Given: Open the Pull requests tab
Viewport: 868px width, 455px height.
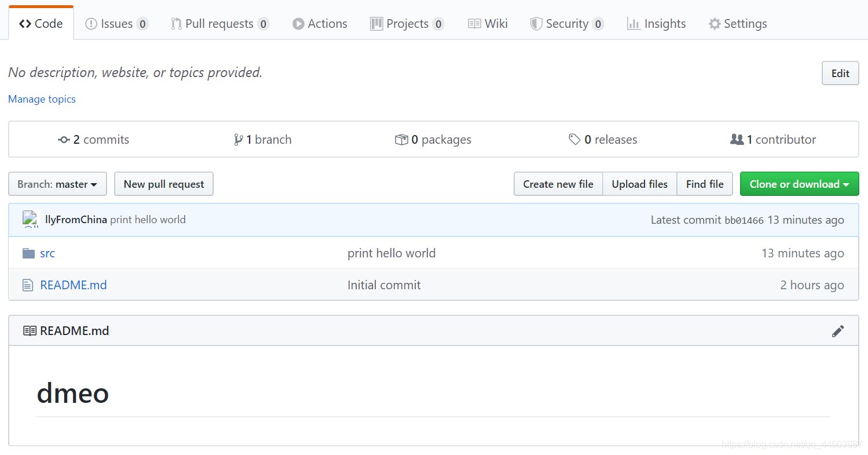Looking at the screenshot, I should [x=220, y=24].
